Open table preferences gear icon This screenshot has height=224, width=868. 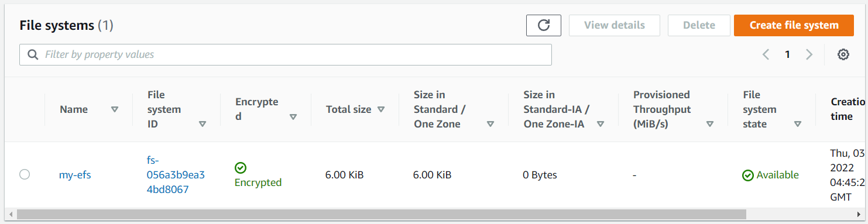(x=843, y=54)
